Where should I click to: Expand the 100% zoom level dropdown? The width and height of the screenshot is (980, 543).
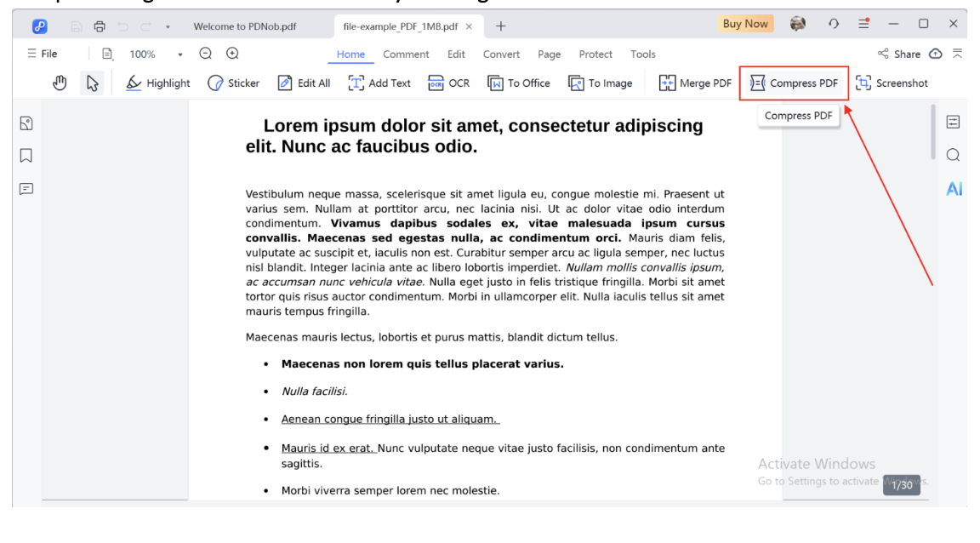pos(180,54)
